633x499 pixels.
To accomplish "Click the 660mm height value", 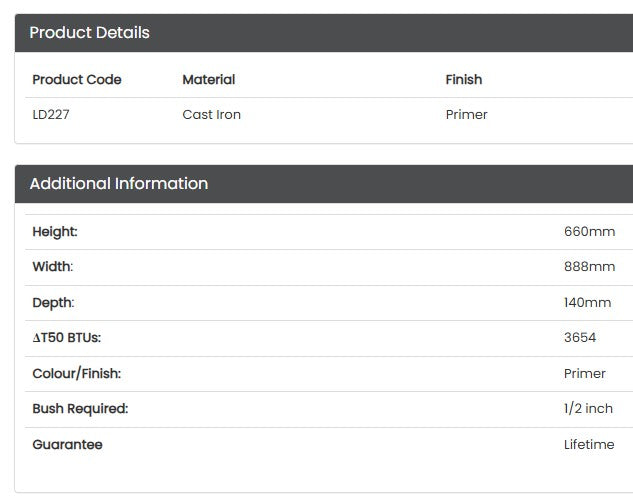I will tap(589, 232).
